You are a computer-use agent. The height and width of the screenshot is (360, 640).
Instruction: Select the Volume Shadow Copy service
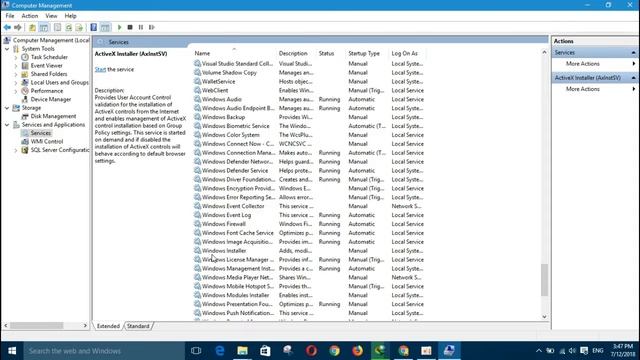[x=309, y=73]
